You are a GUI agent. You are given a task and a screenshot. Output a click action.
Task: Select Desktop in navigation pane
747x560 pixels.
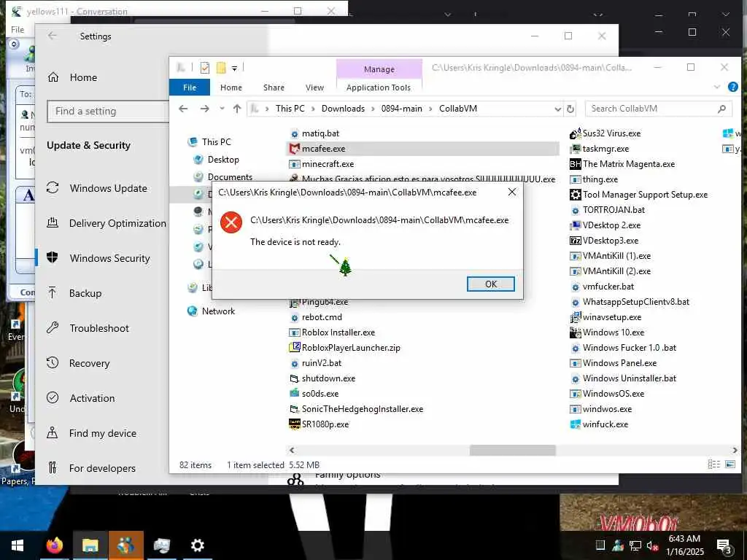click(223, 160)
